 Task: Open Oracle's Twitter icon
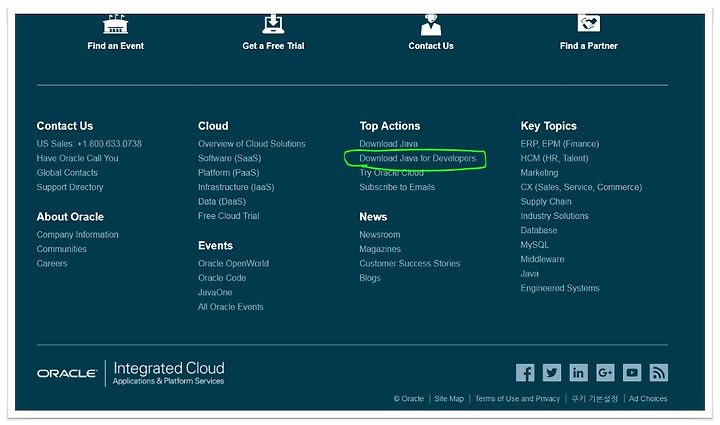(x=551, y=373)
